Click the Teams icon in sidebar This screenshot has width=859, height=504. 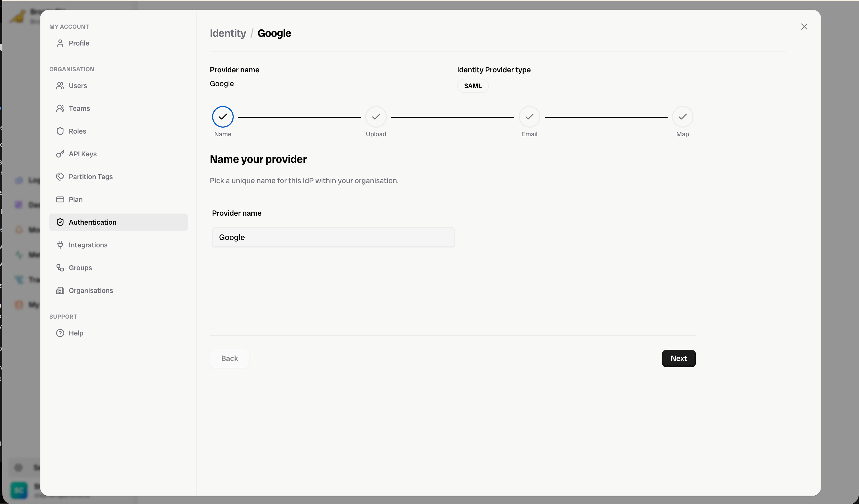click(60, 108)
